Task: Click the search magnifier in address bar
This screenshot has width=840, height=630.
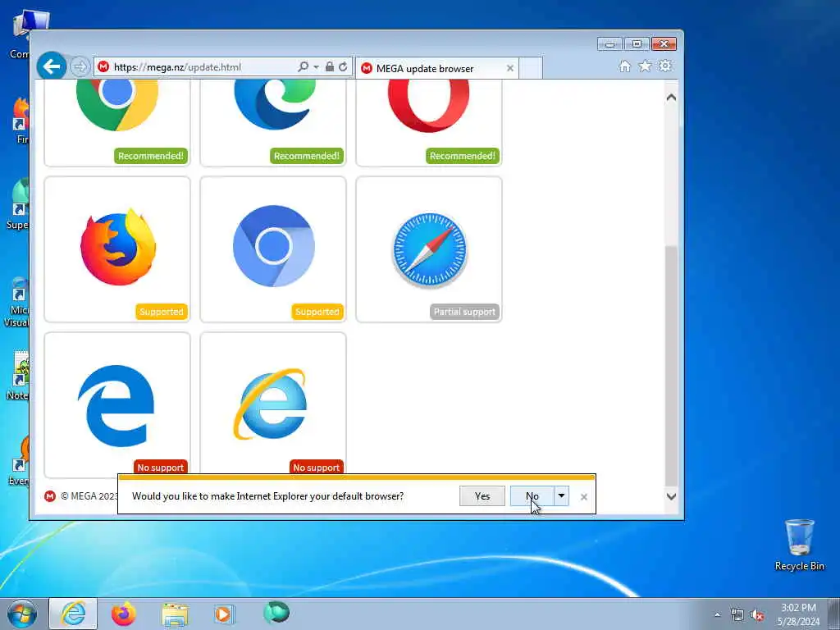Action: (304, 67)
